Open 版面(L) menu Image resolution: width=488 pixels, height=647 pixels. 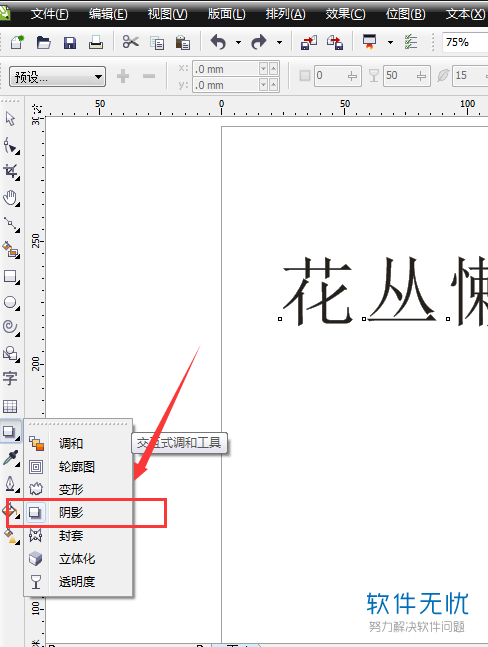[226, 14]
